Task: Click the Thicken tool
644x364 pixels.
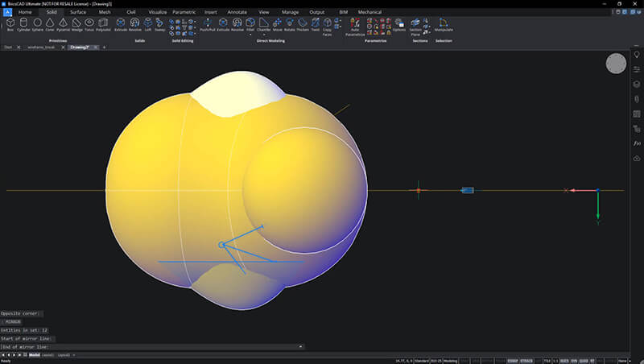Action: pyautogui.click(x=303, y=24)
